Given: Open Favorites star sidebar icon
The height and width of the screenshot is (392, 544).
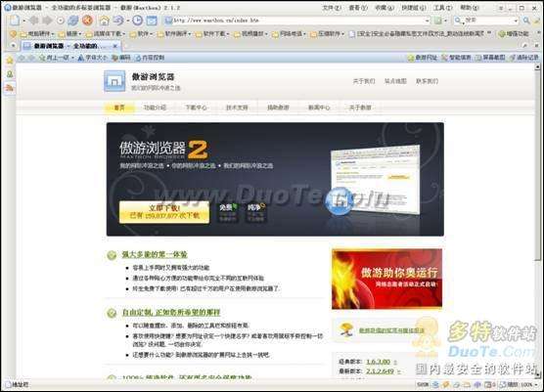Looking at the screenshot, I should 10,61.
